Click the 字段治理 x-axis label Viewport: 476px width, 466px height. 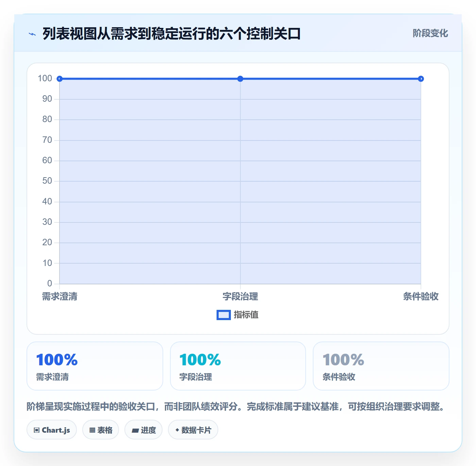coord(240,297)
